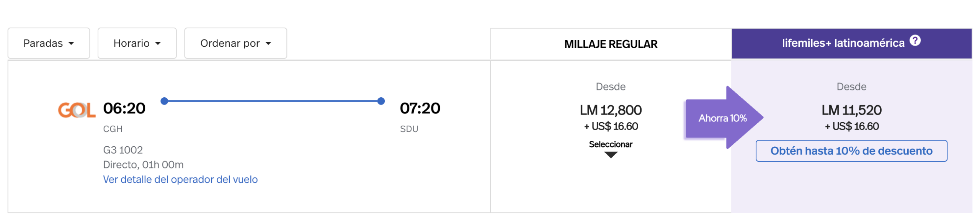Click the LM 12,800 regular price
Screen dimensions: 980x221
coord(610,110)
